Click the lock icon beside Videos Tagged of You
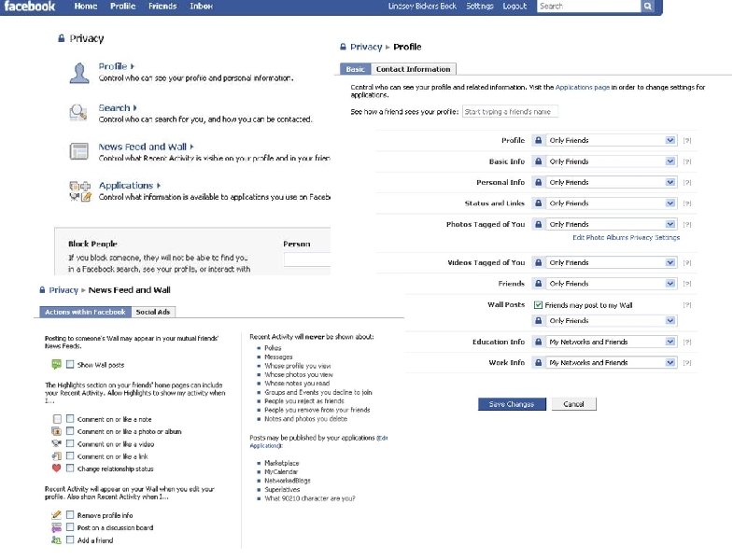 (539, 263)
